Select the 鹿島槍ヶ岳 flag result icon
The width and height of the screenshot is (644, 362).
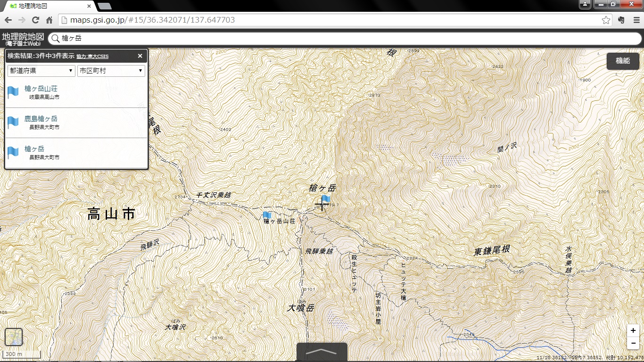click(x=13, y=123)
